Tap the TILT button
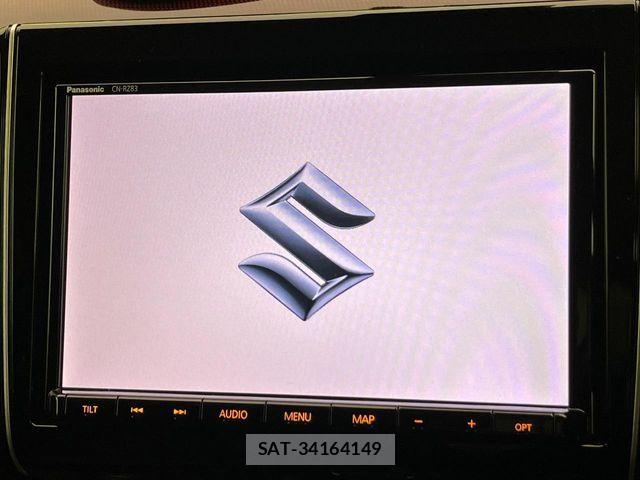The image size is (640, 480). pyautogui.click(x=90, y=409)
